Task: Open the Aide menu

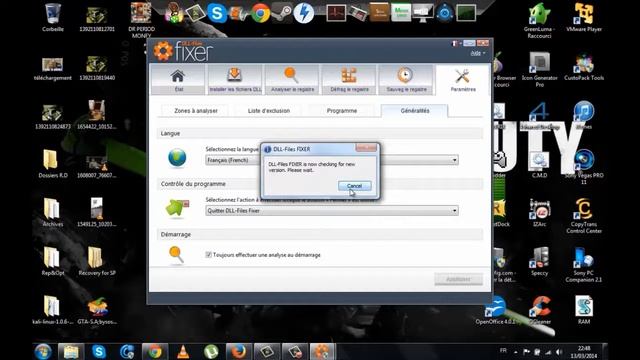Action: tap(477, 53)
